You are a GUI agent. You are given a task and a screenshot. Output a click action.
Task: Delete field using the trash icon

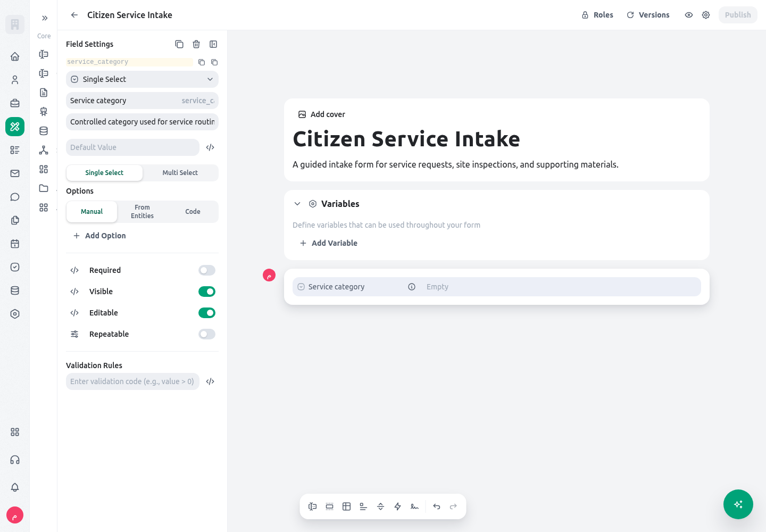point(196,44)
